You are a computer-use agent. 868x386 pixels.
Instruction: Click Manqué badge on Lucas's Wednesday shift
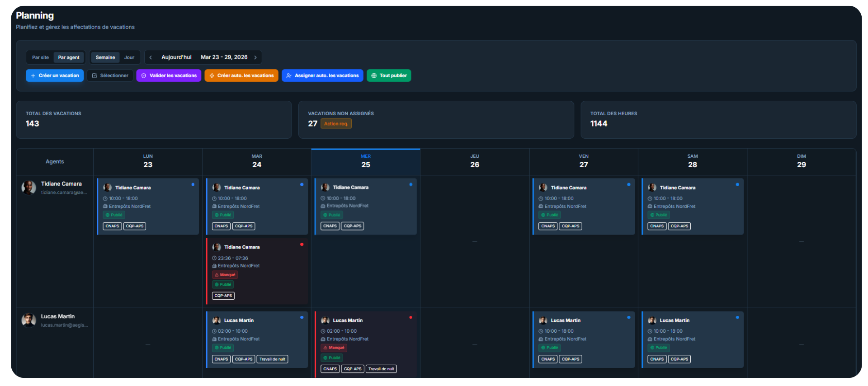point(334,348)
